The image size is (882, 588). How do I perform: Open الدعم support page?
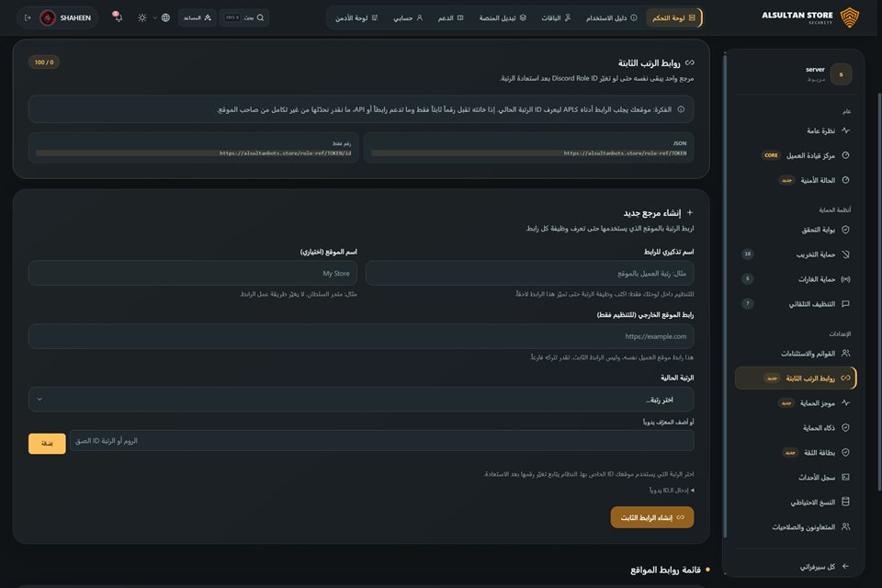(x=450, y=18)
